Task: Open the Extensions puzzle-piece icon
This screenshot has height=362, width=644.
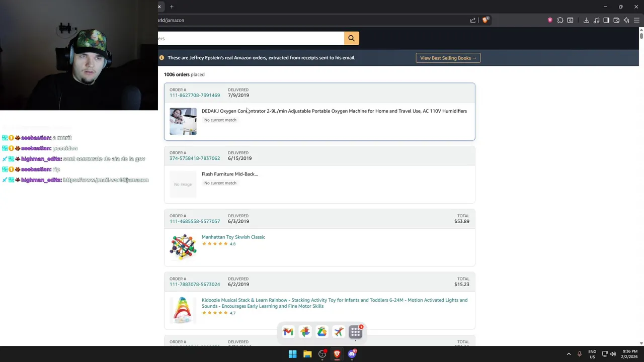Action: click(560, 20)
